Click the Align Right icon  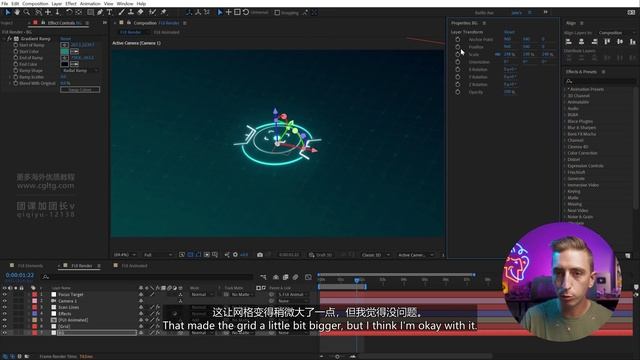click(x=594, y=42)
